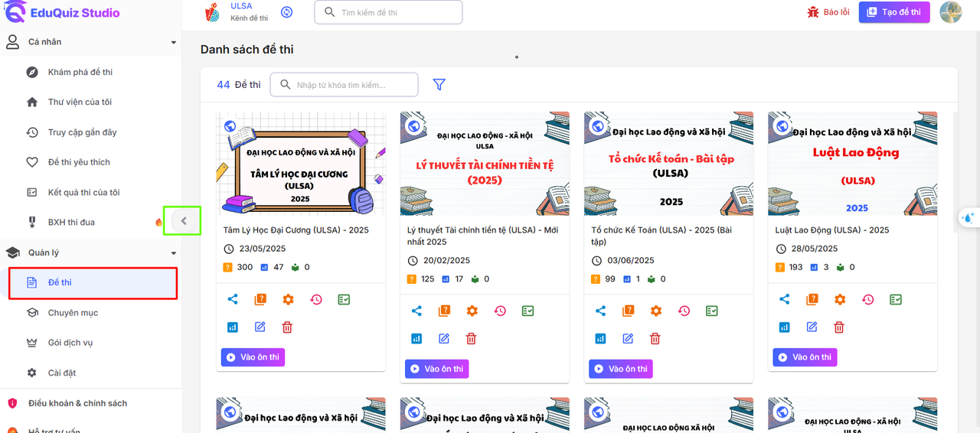Start Vào ôn thi for Tâm Lý Học Đại Cương
This screenshot has height=433, width=980.
[253, 357]
